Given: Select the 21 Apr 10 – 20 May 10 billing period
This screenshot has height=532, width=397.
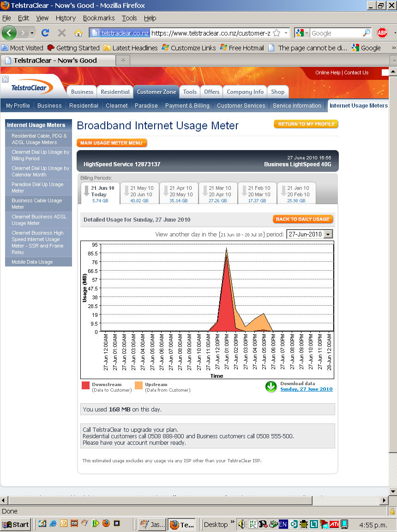Looking at the screenshot, I should coord(179,194).
